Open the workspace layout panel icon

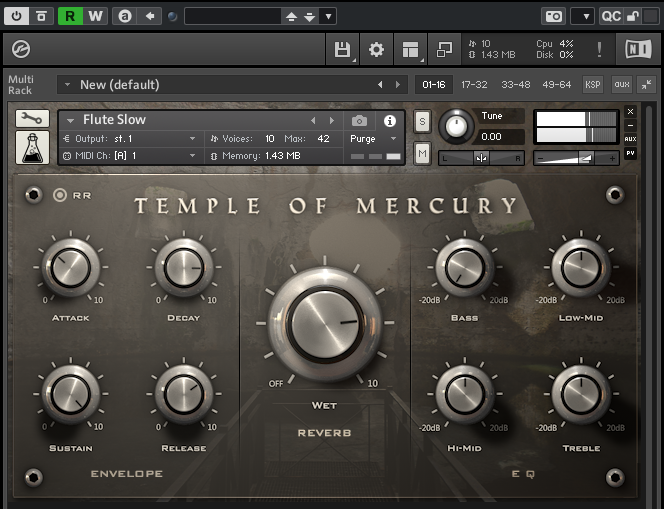[410, 50]
